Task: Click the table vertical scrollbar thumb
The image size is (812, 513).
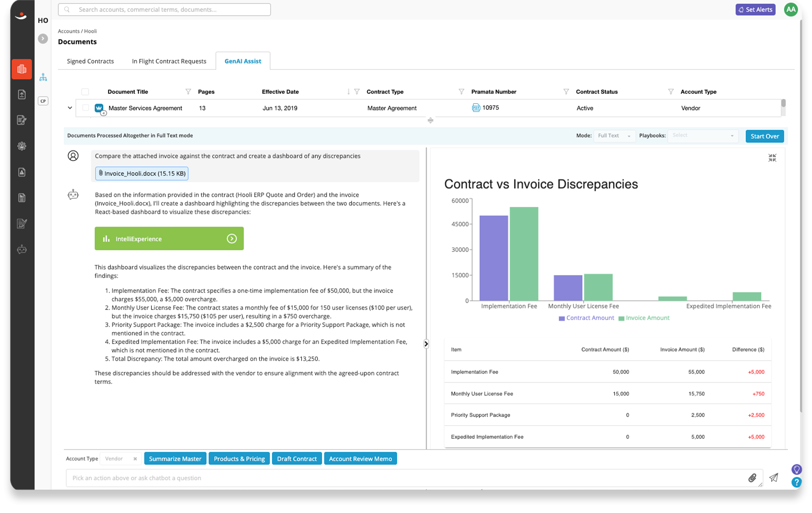Action: (x=783, y=103)
